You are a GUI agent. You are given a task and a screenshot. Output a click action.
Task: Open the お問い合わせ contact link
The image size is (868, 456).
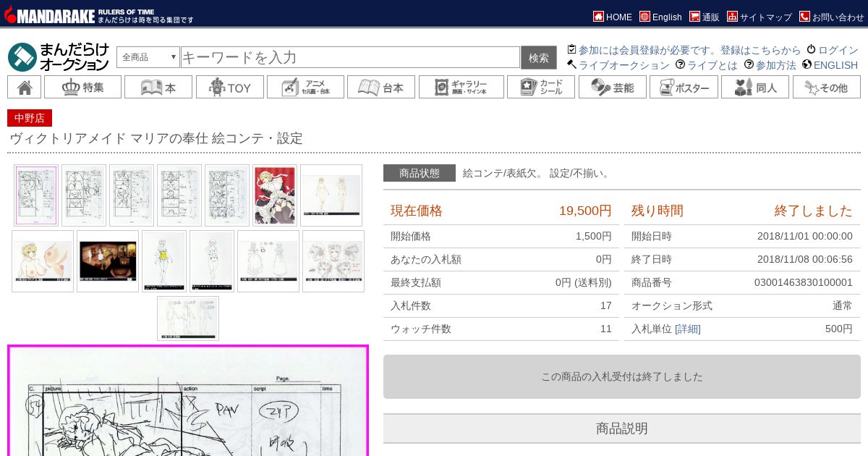coord(832,17)
